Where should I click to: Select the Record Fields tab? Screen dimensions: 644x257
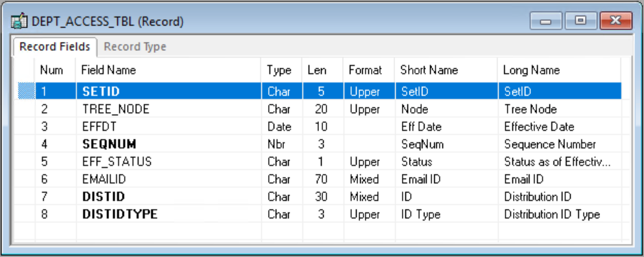pos(55,47)
